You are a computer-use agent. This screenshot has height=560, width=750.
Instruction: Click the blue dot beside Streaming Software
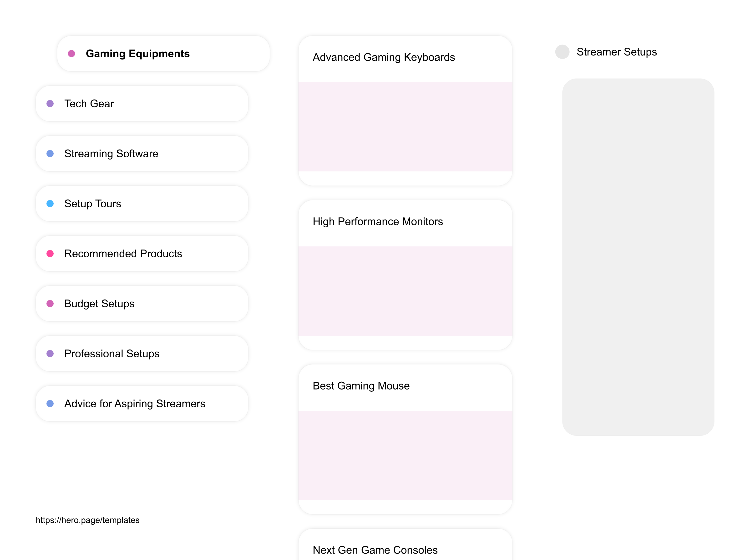[x=50, y=154]
